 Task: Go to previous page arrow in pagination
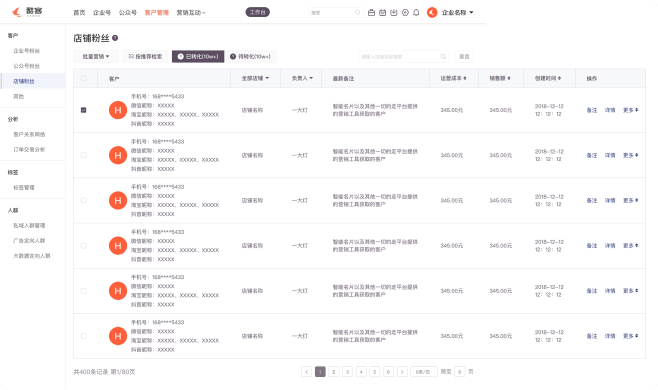click(306, 372)
